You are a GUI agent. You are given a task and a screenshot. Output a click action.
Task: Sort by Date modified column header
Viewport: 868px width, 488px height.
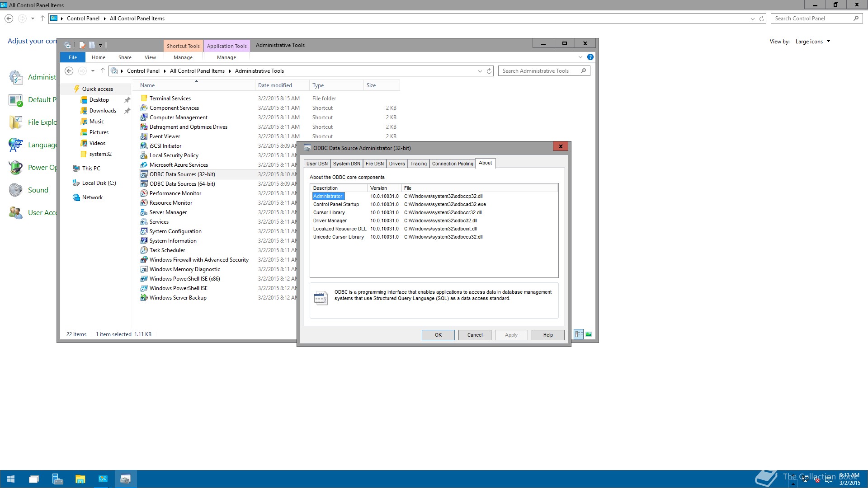tap(282, 85)
